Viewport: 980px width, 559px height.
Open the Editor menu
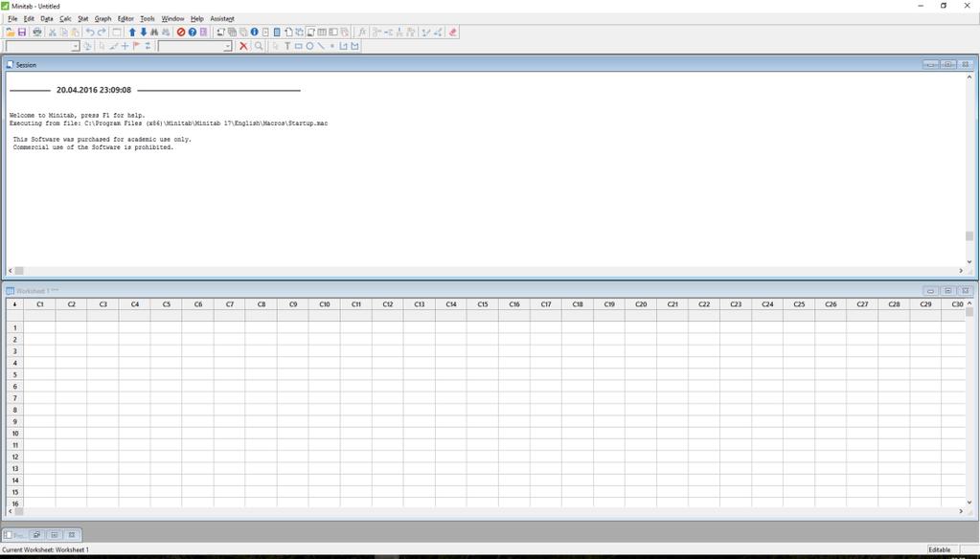125,19
